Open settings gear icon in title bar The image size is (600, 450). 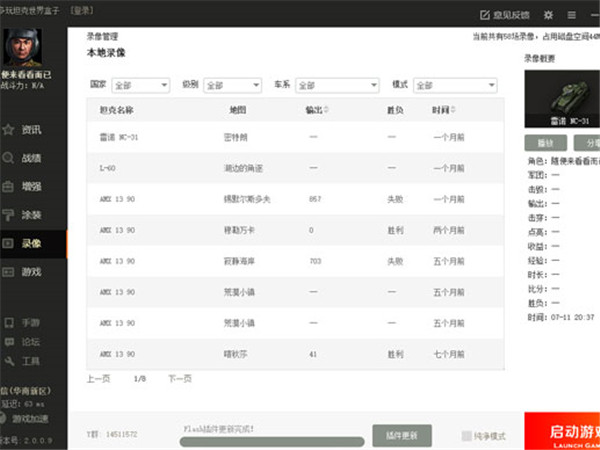[547, 15]
